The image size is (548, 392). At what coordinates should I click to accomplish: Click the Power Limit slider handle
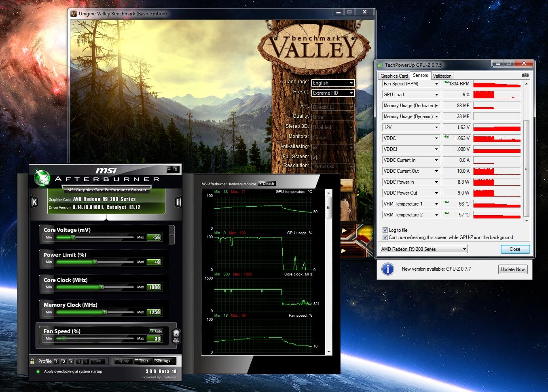tap(95, 262)
